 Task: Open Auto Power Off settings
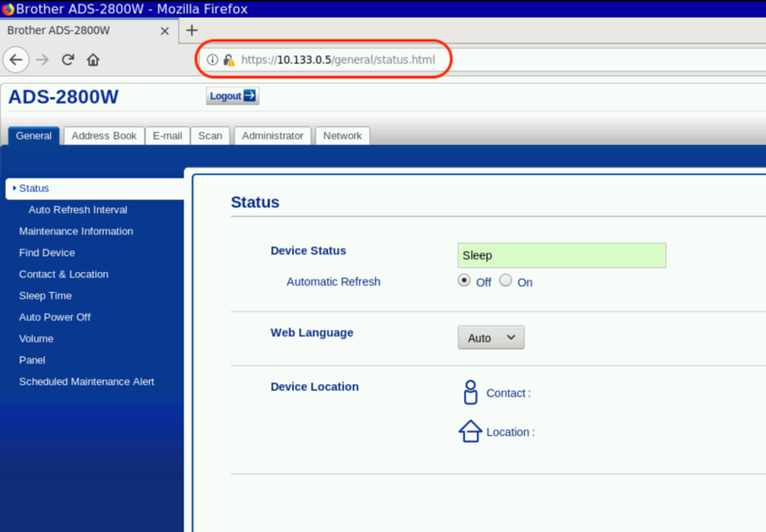tap(55, 317)
